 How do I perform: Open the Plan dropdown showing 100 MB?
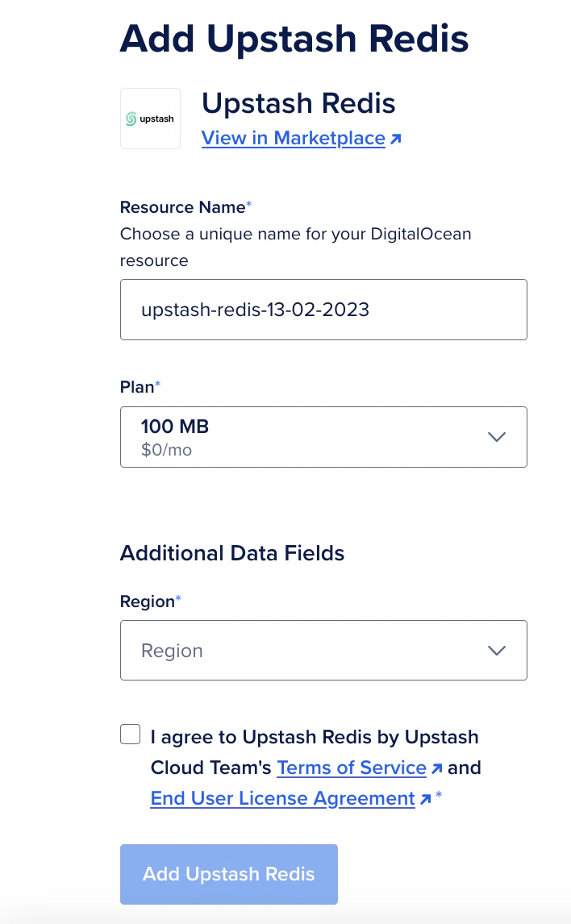[323, 437]
